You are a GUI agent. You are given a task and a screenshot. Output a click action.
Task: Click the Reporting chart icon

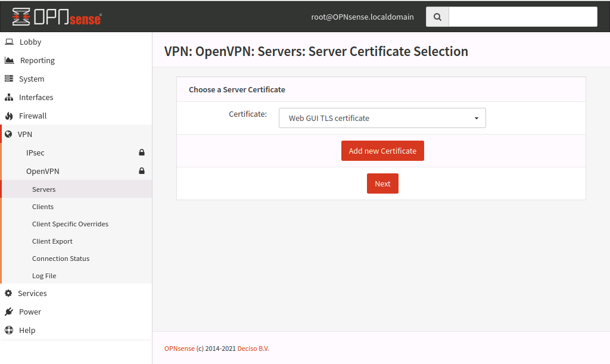pos(9,60)
